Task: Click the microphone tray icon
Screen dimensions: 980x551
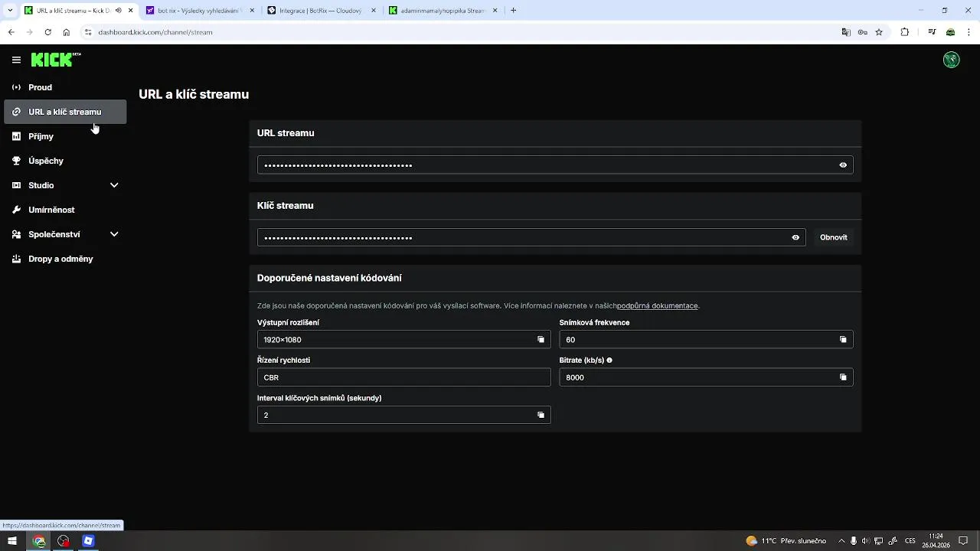Action: click(854, 541)
